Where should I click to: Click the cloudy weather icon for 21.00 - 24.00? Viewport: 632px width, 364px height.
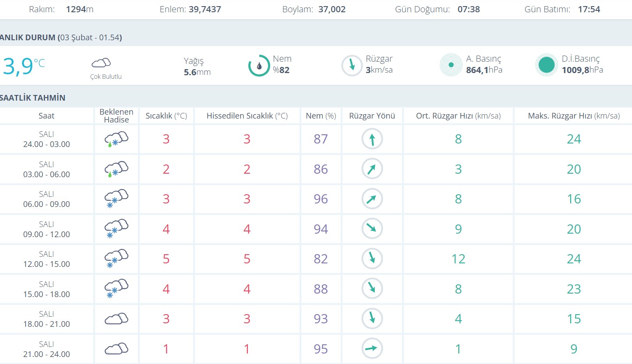pos(116,349)
